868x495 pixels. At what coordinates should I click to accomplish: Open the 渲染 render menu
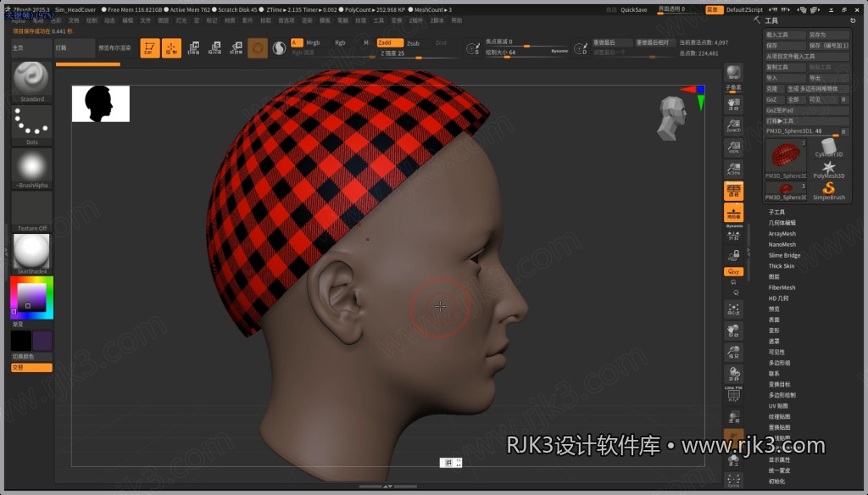click(307, 20)
